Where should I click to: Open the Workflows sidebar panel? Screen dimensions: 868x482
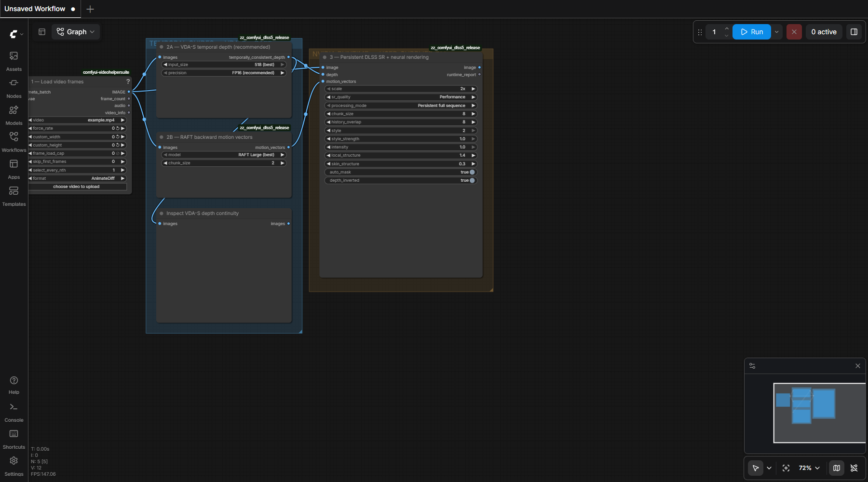[x=14, y=142]
